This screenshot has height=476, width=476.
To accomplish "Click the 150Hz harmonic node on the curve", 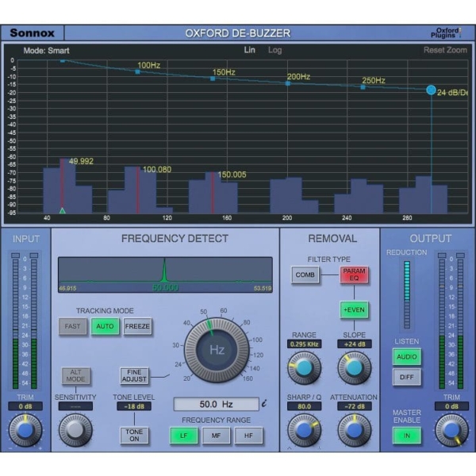I will pyautogui.click(x=213, y=79).
